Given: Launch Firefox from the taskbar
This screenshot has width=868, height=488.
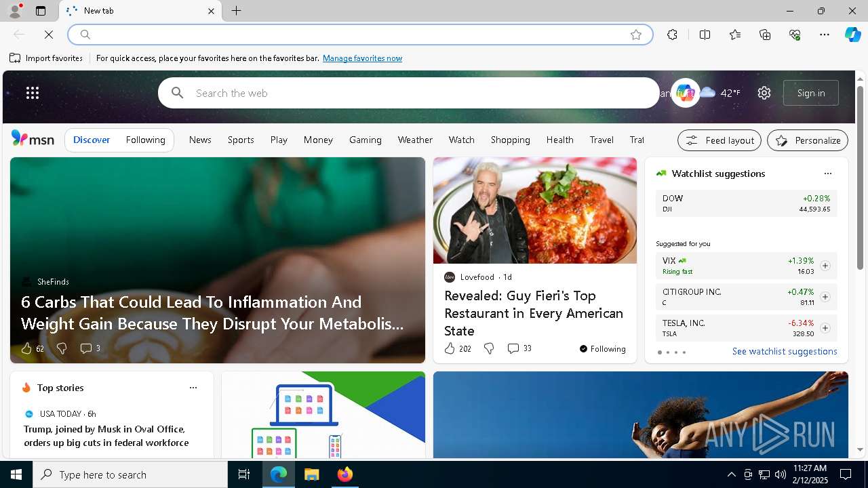Looking at the screenshot, I should (345, 474).
